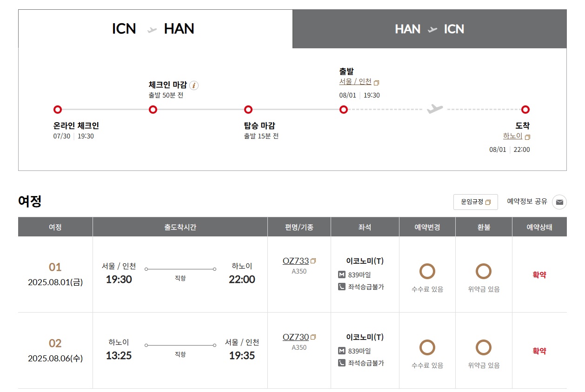The width and height of the screenshot is (585, 392).
Task: Open flight number link OZ730
Action: 296,337
